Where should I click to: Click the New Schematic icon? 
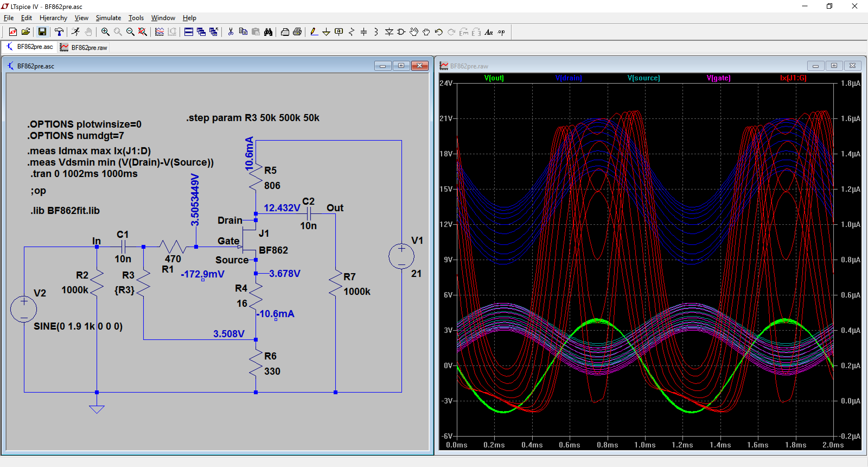13,32
